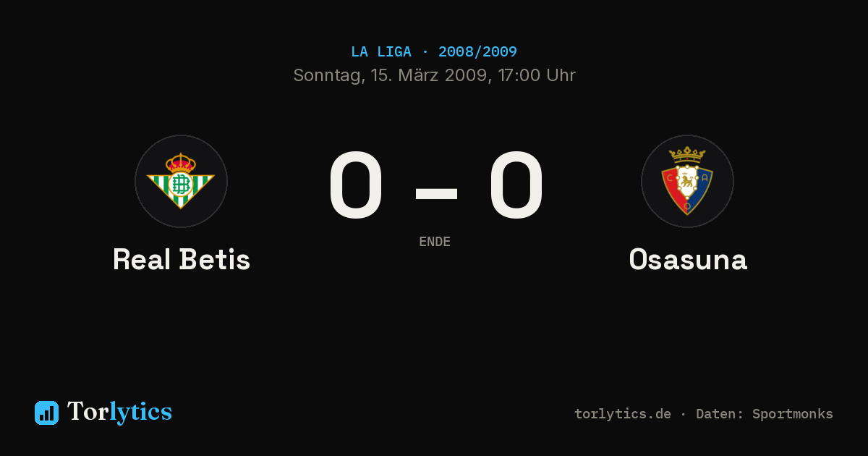Select the Osasuna team name

click(x=688, y=259)
